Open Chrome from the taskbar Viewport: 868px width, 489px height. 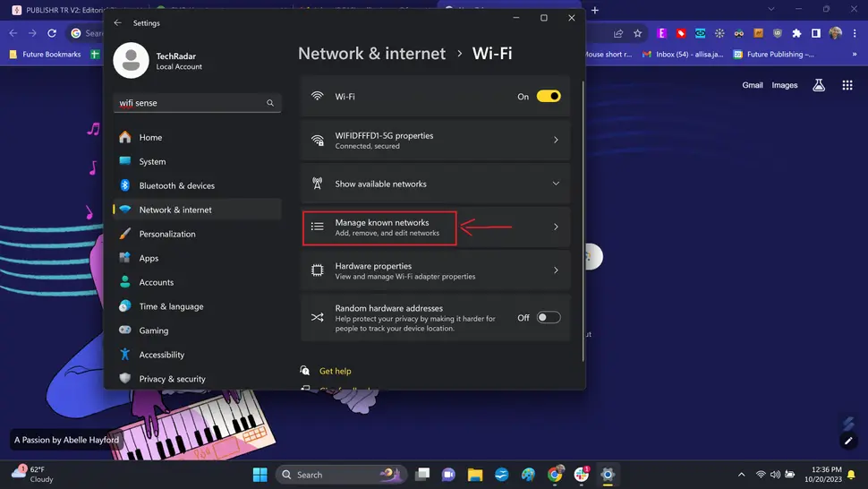[x=555, y=475]
